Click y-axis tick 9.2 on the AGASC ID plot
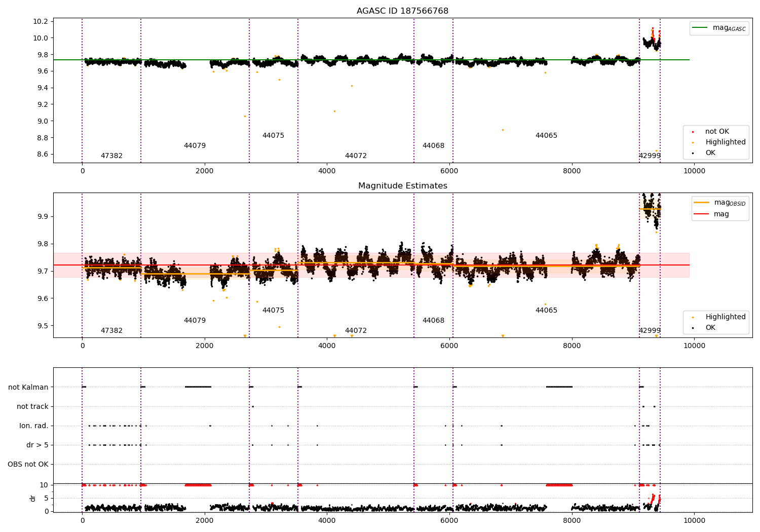 tap(43, 105)
